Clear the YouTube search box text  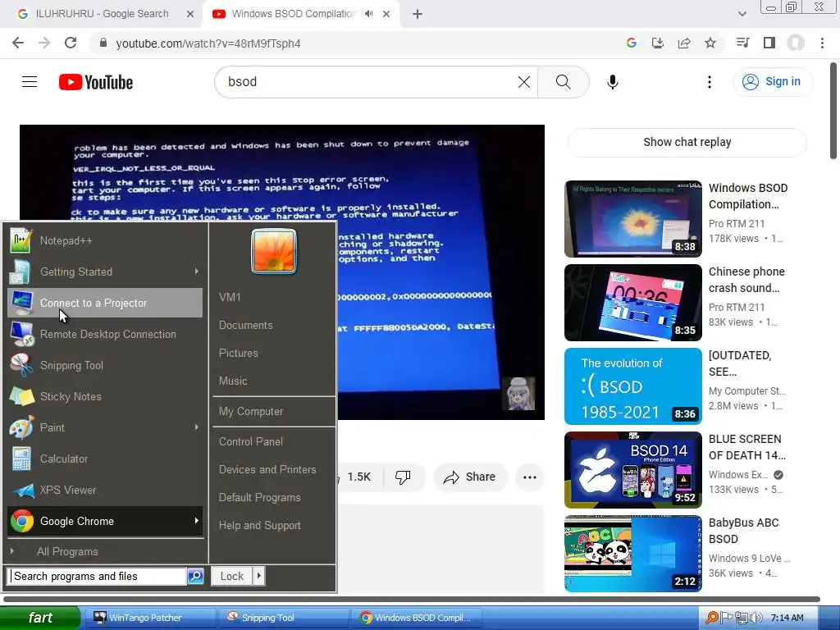point(524,82)
